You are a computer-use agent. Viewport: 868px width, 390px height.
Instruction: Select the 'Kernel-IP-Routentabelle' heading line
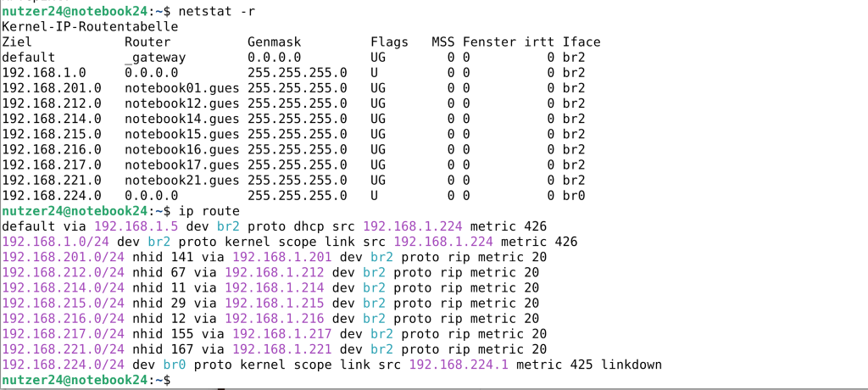point(90,26)
